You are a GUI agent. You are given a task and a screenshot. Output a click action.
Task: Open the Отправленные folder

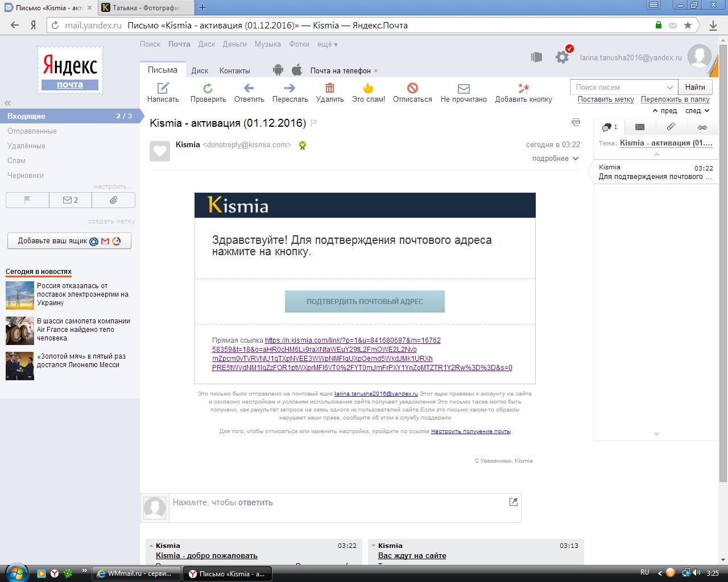(x=32, y=131)
